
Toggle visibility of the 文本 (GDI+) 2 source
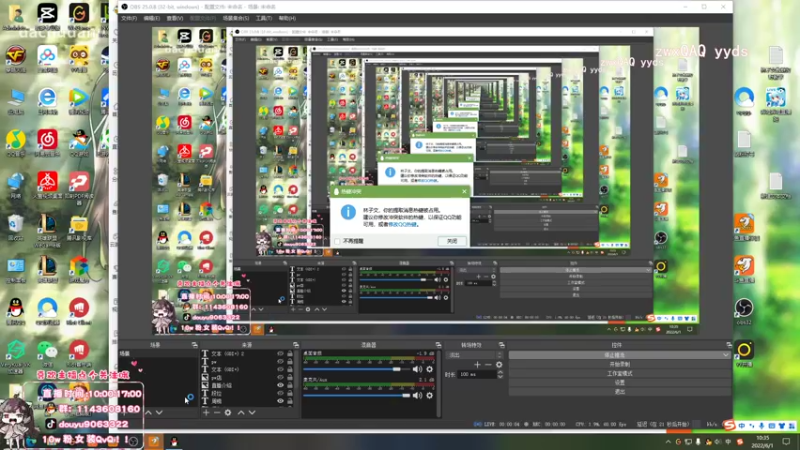coord(280,354)
